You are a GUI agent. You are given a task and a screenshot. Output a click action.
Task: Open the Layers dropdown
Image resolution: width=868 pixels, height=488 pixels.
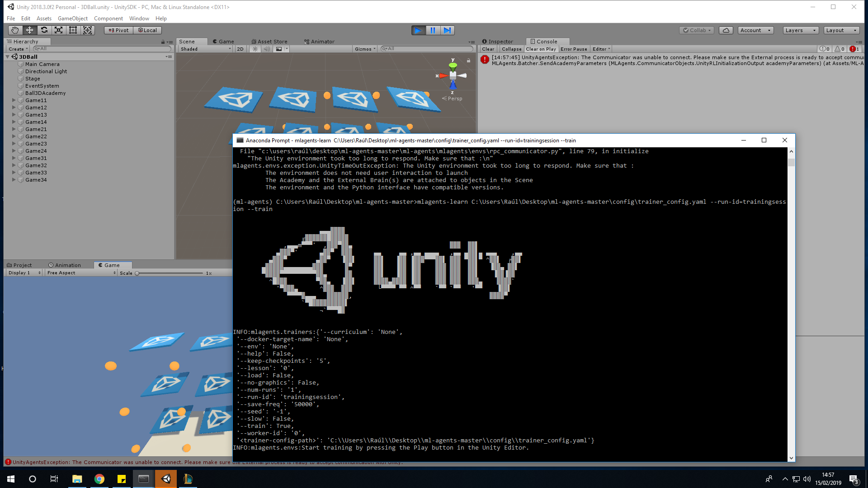[x=800, y=30]
